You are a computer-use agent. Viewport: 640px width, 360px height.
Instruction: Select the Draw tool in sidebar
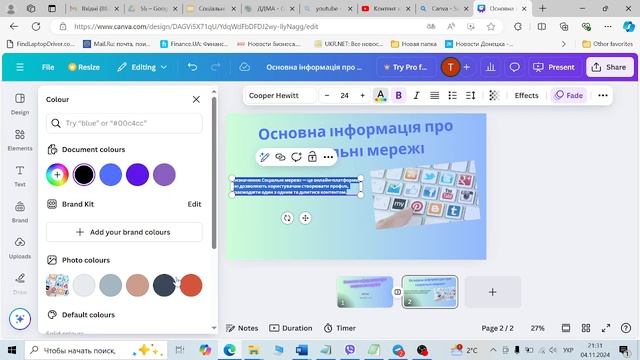tap(20, 283)
